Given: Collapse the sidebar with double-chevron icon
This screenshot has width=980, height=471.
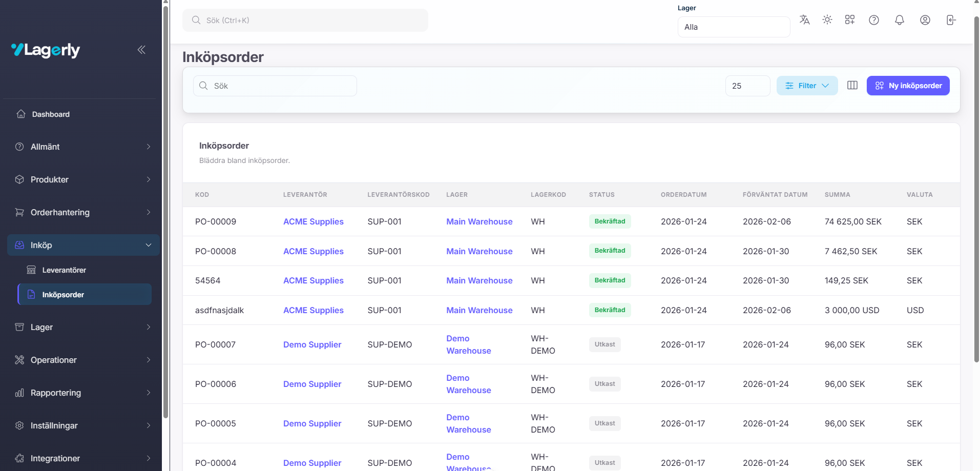Looking at the screenshot, I should [x=141, y=50].
